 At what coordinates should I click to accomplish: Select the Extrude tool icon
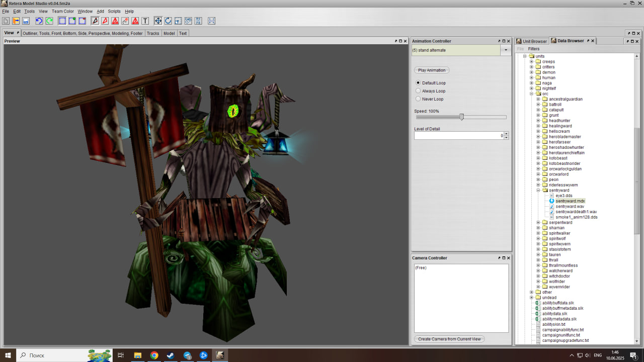[188, 21]
